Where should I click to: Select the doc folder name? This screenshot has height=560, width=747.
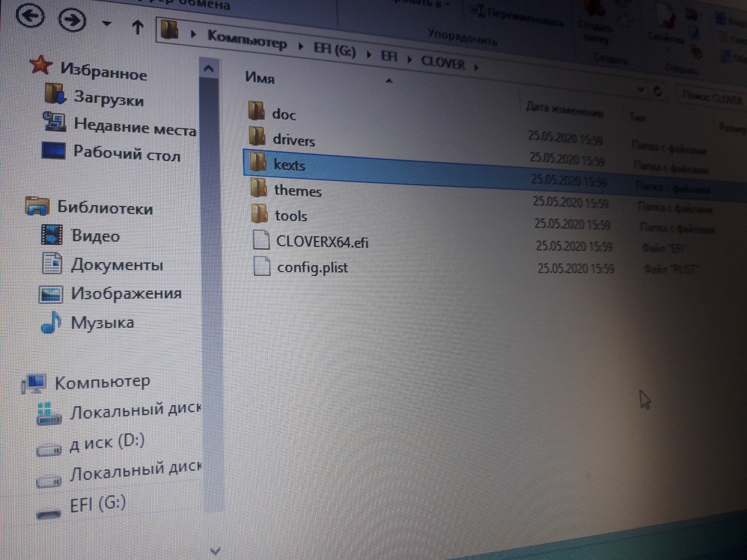point(284,114)
